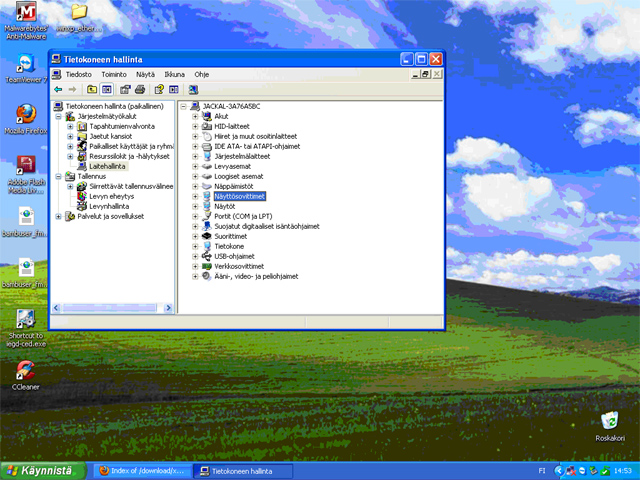Expand the Verkkosovittimet node
Screen dimensions: 640x480
(x=195, y=267)
